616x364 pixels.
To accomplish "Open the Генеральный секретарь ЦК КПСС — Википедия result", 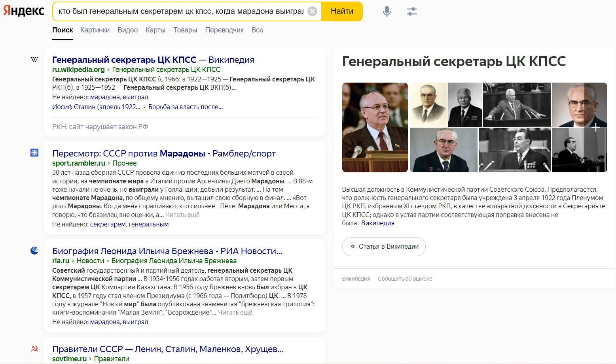I will point(153,60).
